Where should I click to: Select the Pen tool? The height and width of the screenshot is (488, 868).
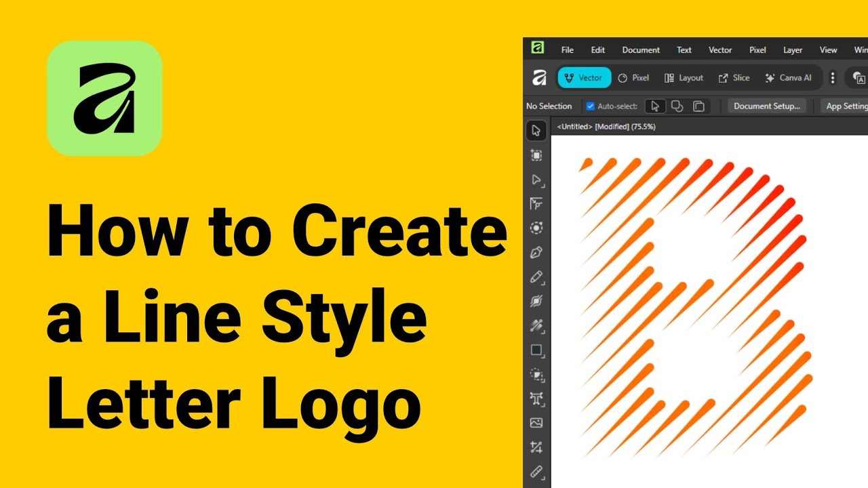[x=536, y=253]
